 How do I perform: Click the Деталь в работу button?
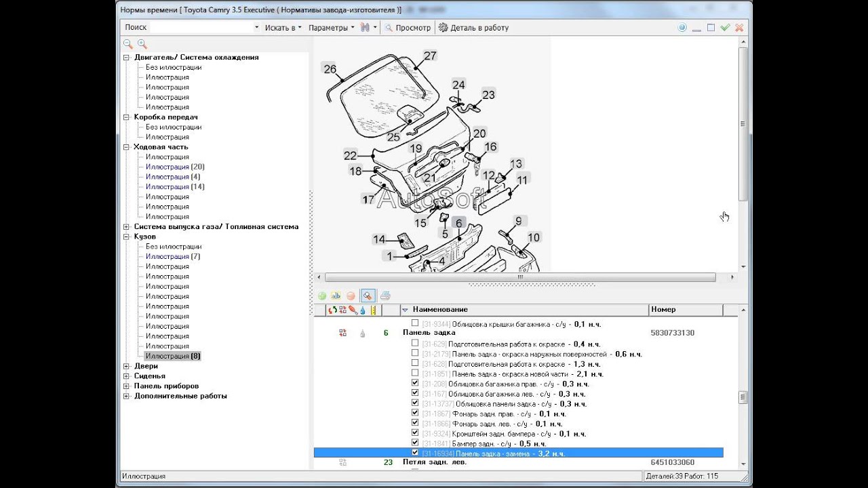coord(473,28)
